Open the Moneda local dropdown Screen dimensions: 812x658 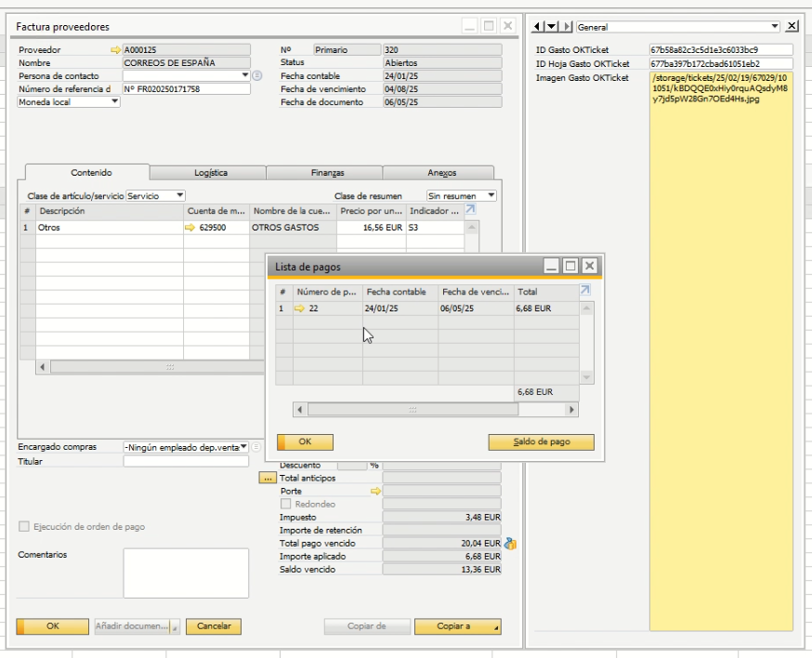point(114,102)
